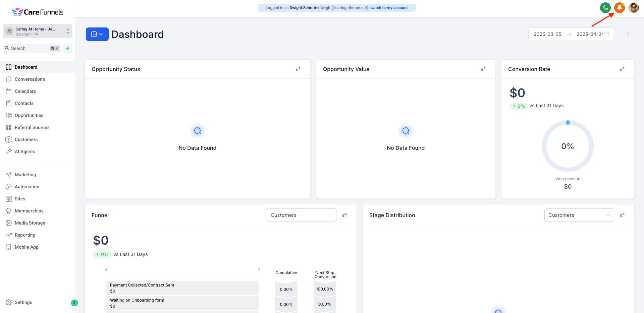644x313 pixels.
Task: Open the date range picker field
Action: click(x=571, y=34)
